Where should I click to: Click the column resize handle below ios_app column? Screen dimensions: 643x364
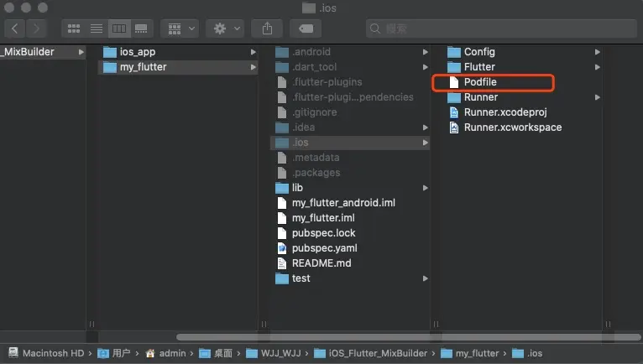264,325
